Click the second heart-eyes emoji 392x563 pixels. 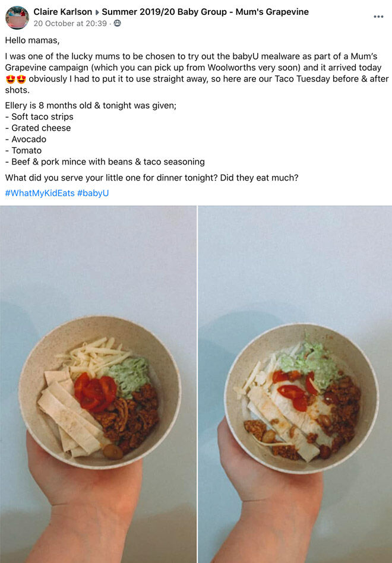[21, 79]
